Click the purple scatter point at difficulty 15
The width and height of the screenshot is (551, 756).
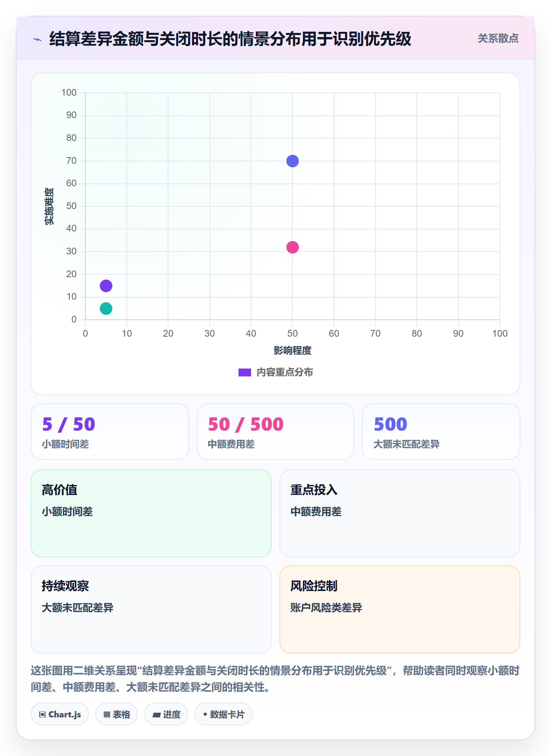[106, 286]
